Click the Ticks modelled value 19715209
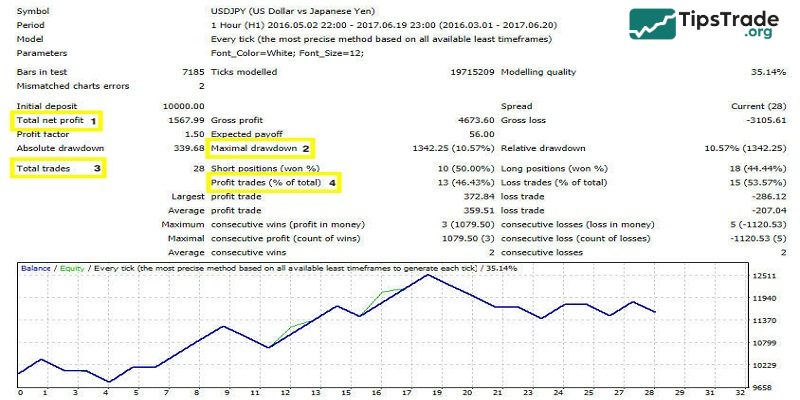800x400 pixels. (x=467, y=73)
